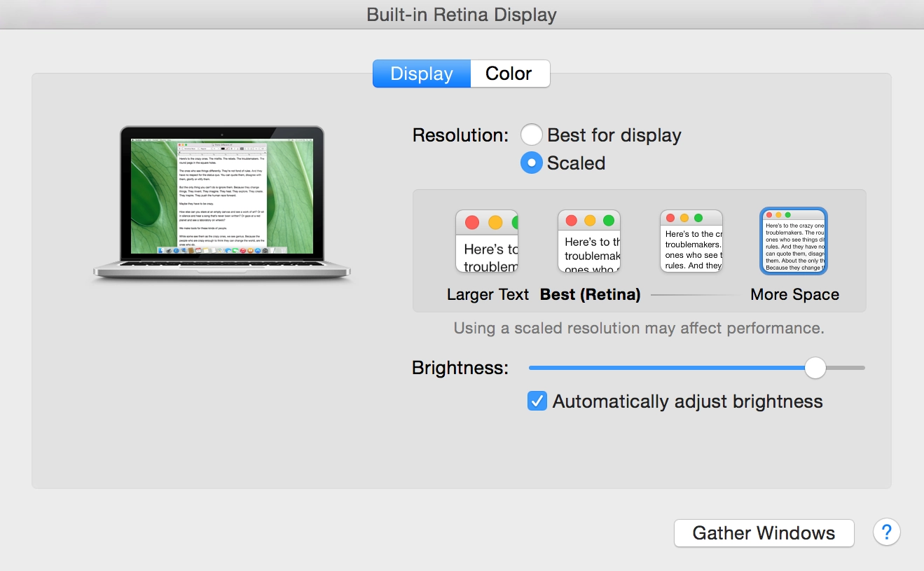924x571 pixels.
Task: Click the "Brightness:" label
Action: pyautogui.click(x=460, y=367)
